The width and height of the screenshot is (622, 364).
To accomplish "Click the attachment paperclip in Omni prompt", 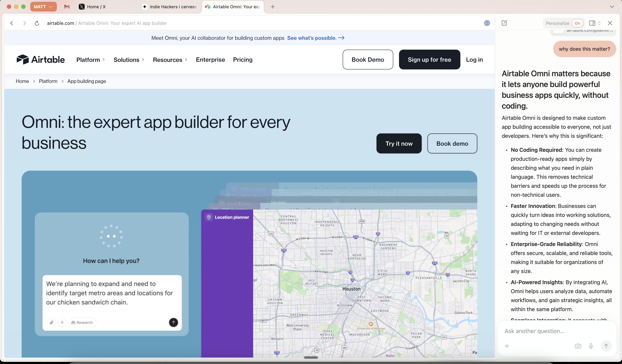I will (x=51, y=322).
